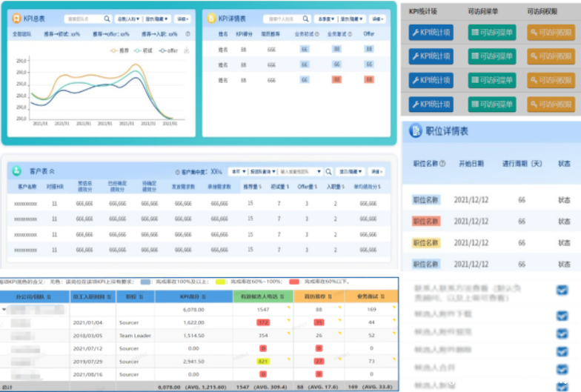This screenshot has width=581, height=392.
Task: Select the red-highlighted 职位名称 tag
Action: click(426, 222)
